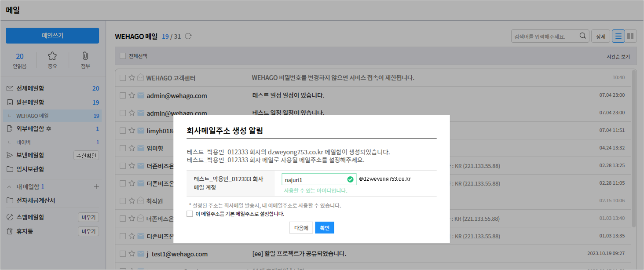Star the WEHAGO 고객센터 mail

tap(132, 78)
